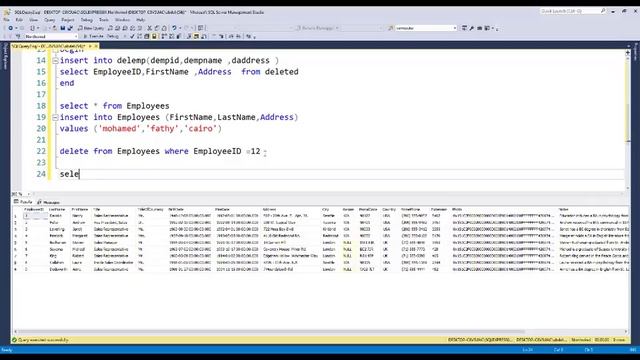Image resolution: width=640 pixels, height=360 pixels.
Task: Close the SQLQuery document tab
Action: [96, 46]
